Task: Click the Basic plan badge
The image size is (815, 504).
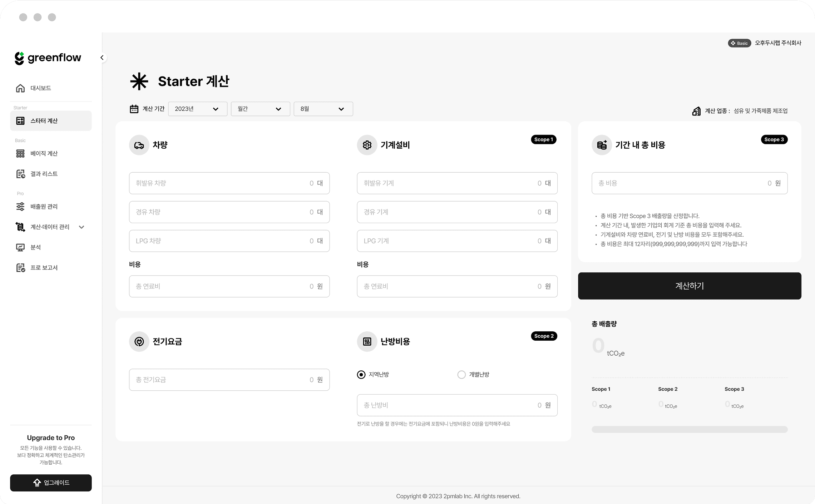Action: 739,43
